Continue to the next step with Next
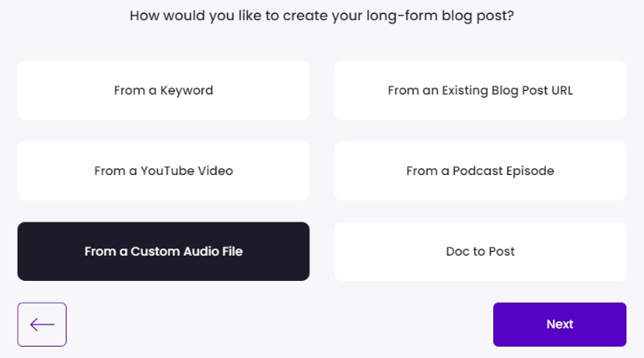Viewport: 644px width, 358px height. [559, 325]
